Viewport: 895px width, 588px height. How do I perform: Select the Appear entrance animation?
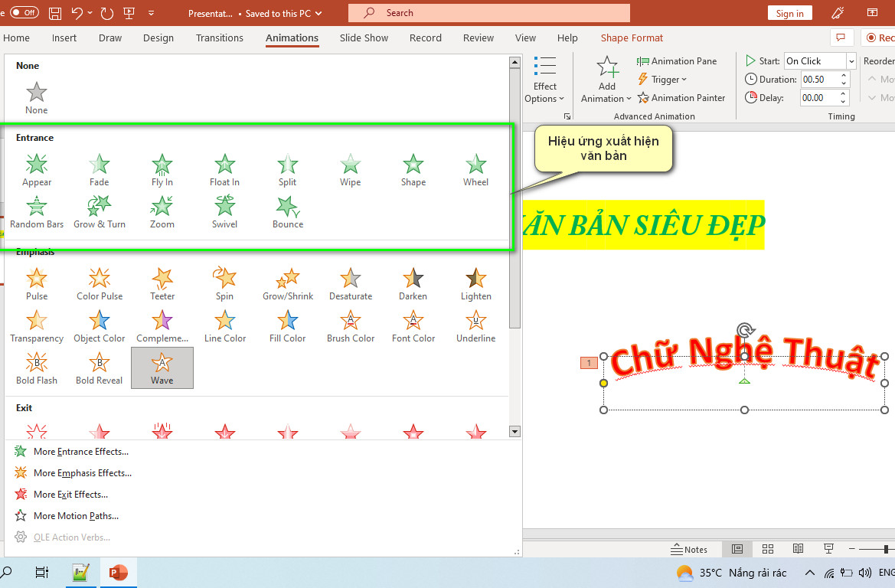coord(37,170)
